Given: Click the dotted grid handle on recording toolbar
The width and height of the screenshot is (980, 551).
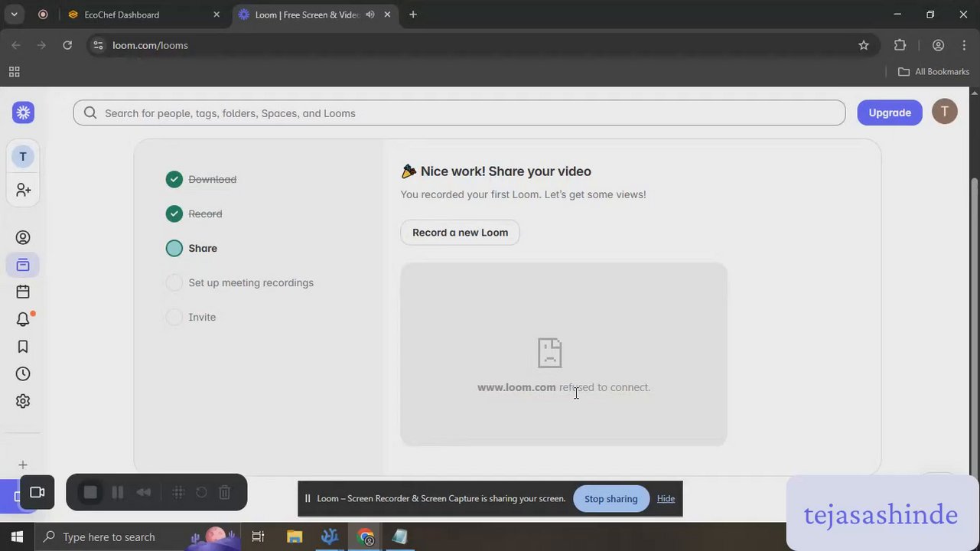Looking at the screenshot, I should pyautogui.click(x=178, y=492).
